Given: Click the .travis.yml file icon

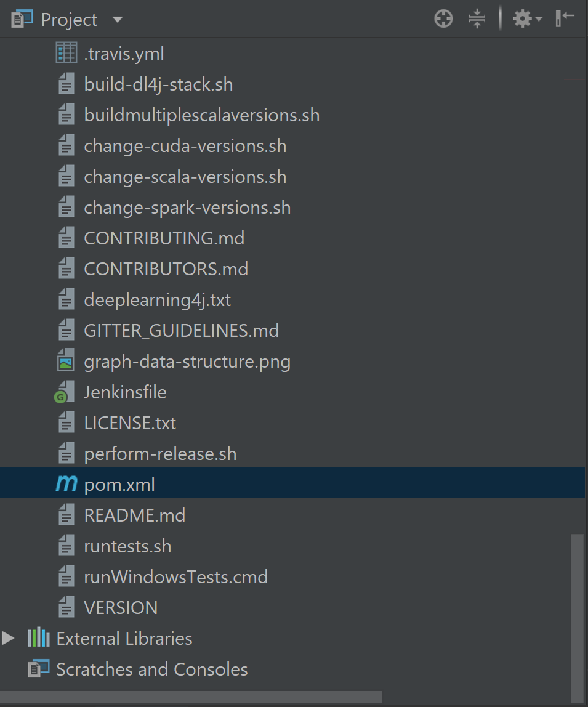Looking at the screenshot, I should (x=66, y=54).
